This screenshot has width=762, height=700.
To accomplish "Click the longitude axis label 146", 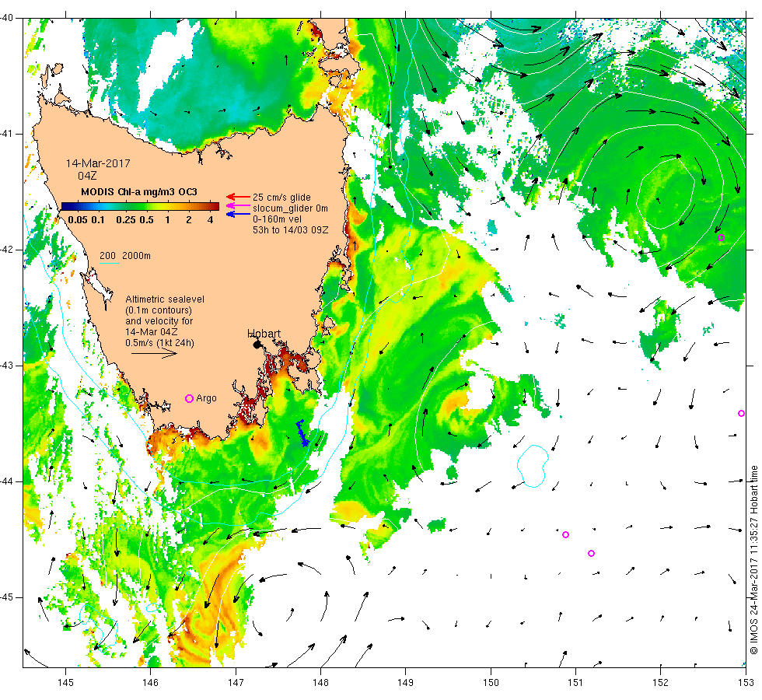I will click(x=151, y=683).
